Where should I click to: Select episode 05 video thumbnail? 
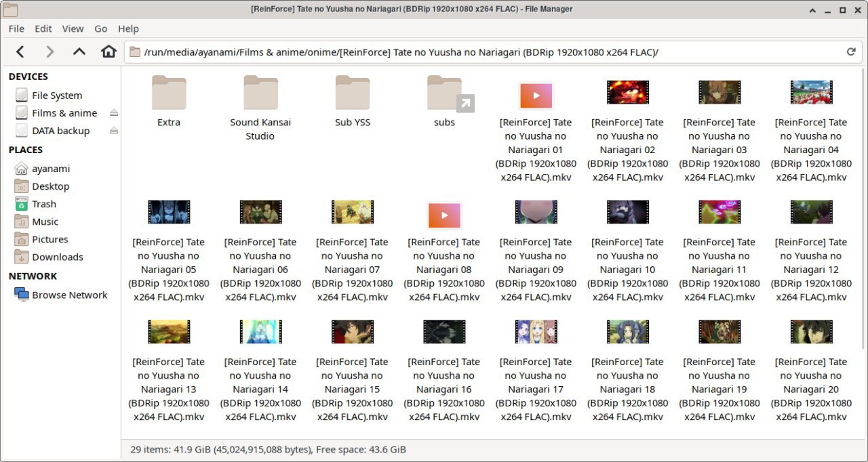click(169, 212)
